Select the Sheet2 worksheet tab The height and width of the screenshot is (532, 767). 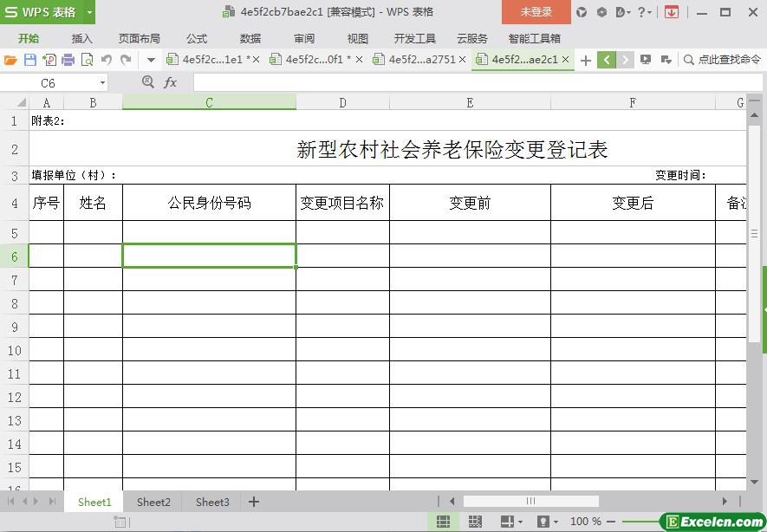pyautogui.click(x=153, y=502)
